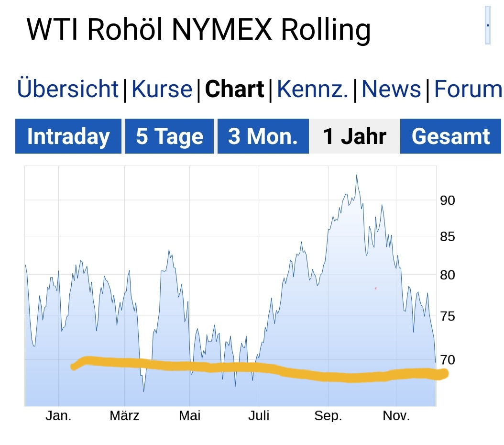This screenshot has width=504, height=445.
Task: Click the small red dot on the chart
Action: [376, 288]
